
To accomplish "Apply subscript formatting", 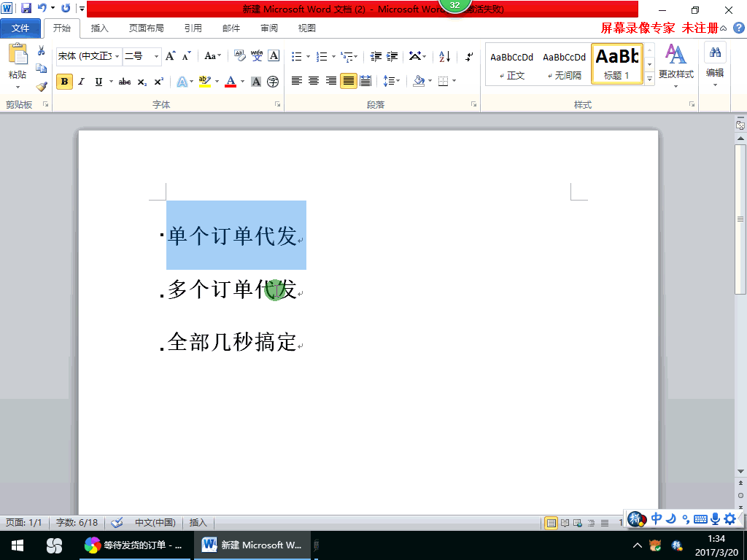I will point(142,82).
